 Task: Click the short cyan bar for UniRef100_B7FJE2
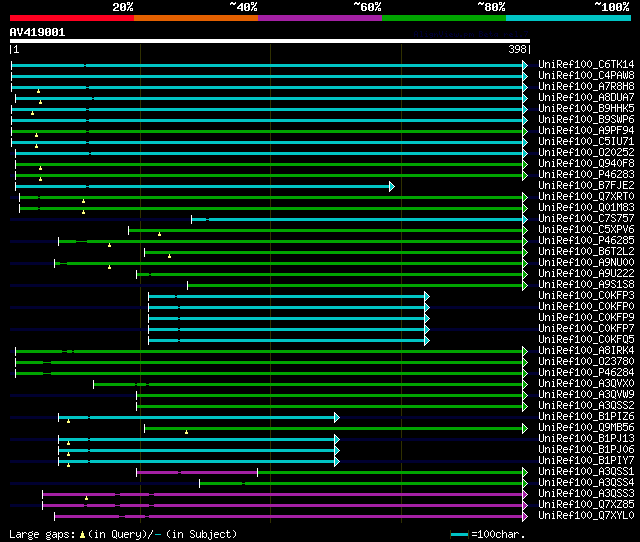tap(205, 187)
